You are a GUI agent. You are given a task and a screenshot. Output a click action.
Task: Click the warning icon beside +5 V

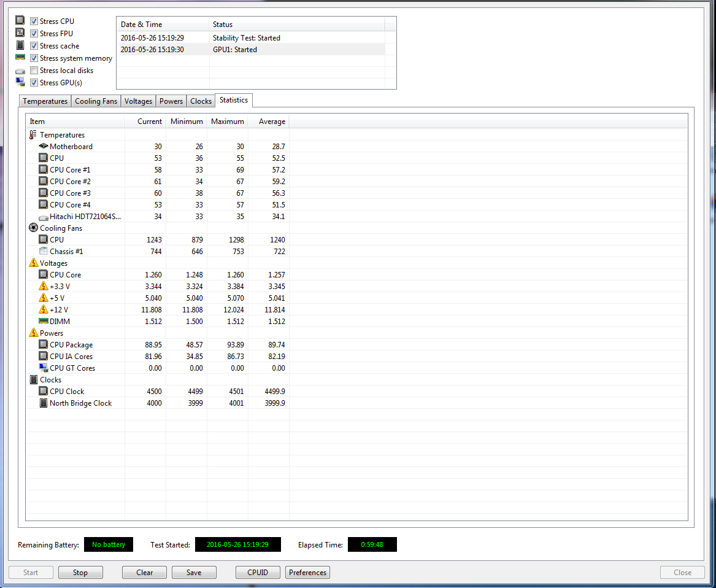click(x=44, y=298)
